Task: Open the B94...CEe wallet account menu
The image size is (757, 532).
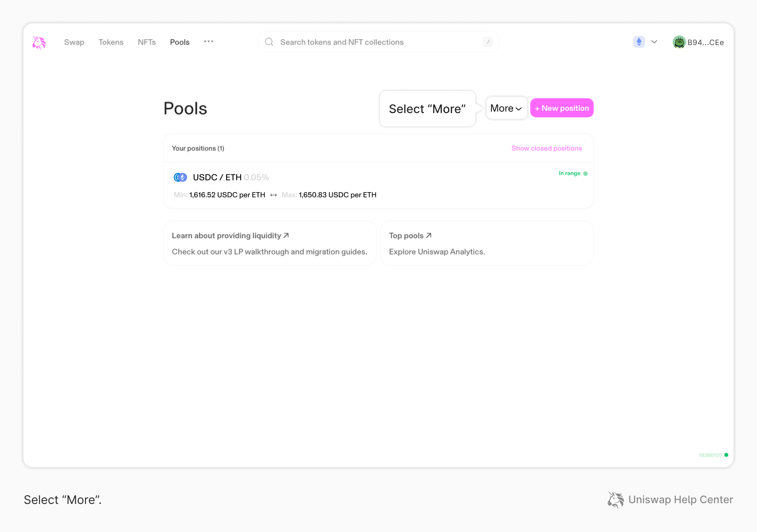Action: (705, 42)
